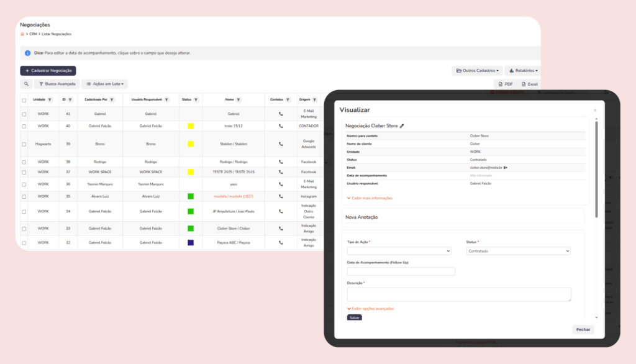Click the phone icon in the Paçoca ABC row
The image size is (636, 364).
[281, 242]
